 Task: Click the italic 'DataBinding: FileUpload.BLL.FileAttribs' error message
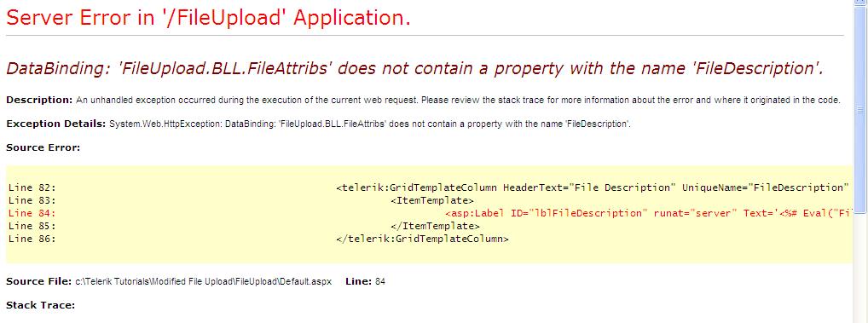[415, 68]
